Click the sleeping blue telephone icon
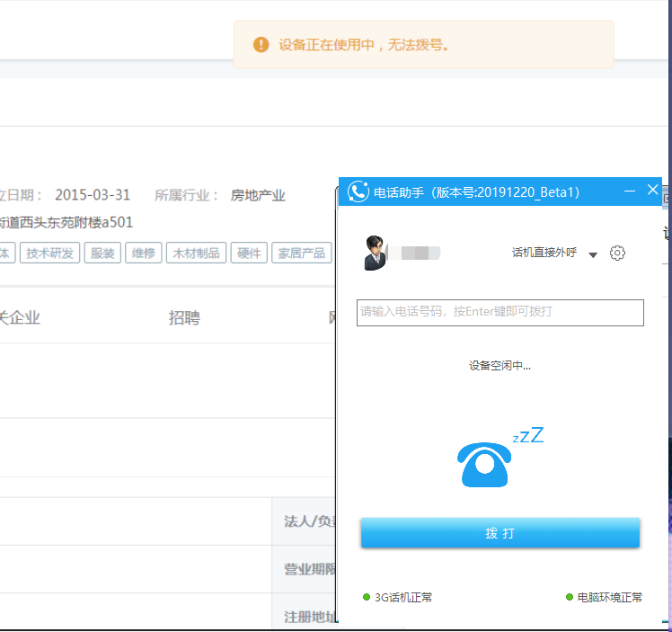The image size is (672, 632). (x=485, y=464)
